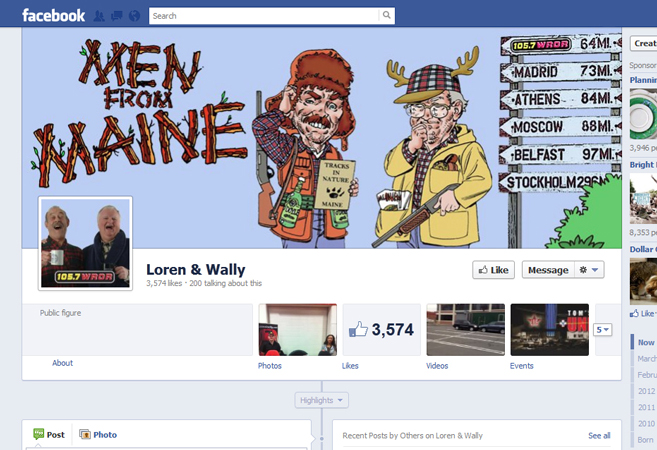Send a Message to the page

[548, 270]
